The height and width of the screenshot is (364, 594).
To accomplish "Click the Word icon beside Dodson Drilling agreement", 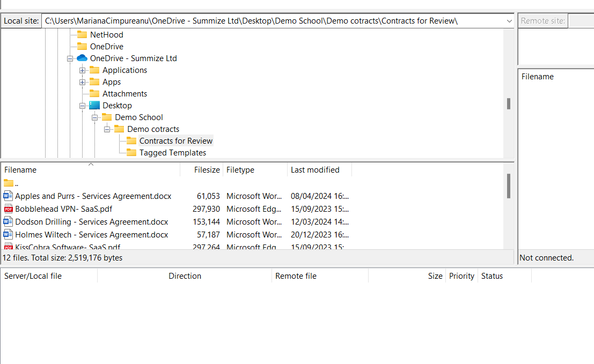I will pos(8,221).
